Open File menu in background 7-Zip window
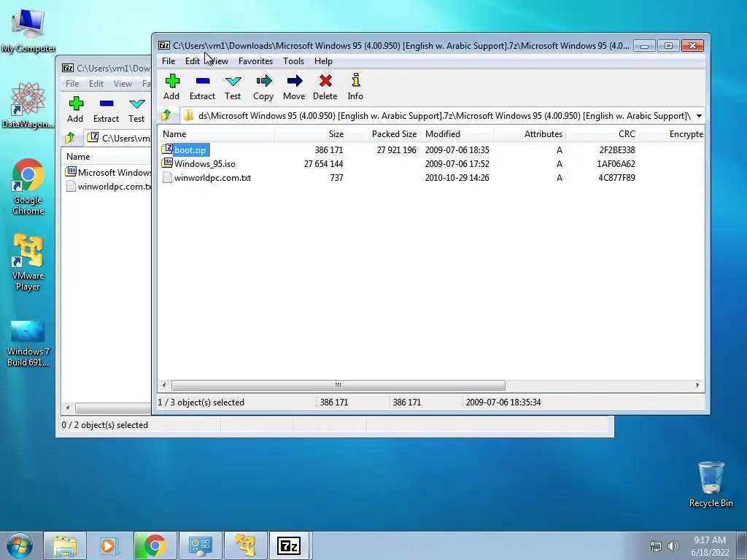This screenshot has height=560, width=747. coord(72,83)
